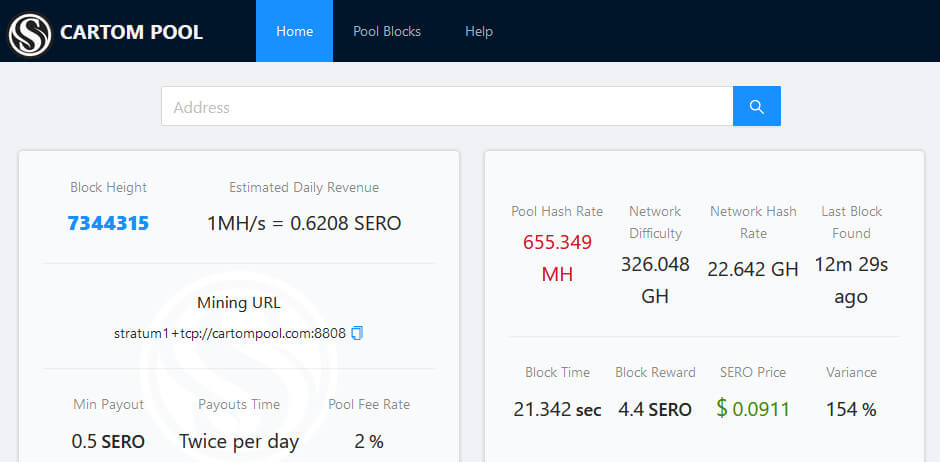Click the 22.642 GH network hash rate
This screenshot has width=940, height=462.
point(753,269)
